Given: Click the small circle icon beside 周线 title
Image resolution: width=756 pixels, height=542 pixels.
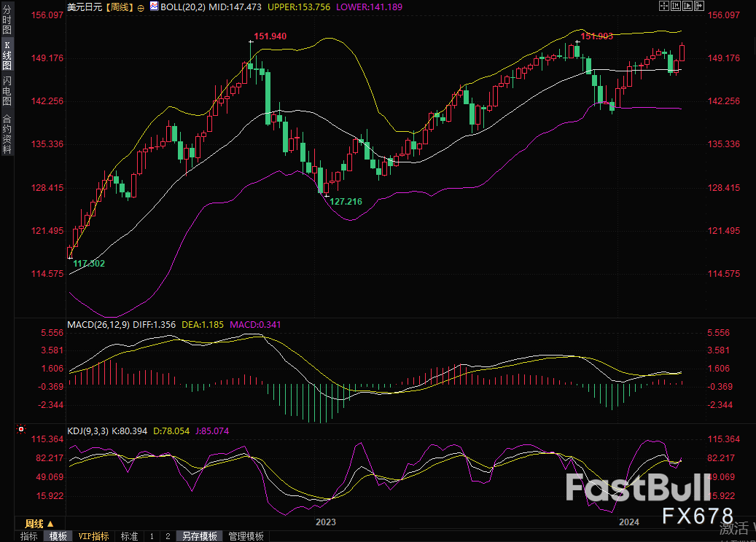Looking at the screenshot, I should click(x=144, y=7).
